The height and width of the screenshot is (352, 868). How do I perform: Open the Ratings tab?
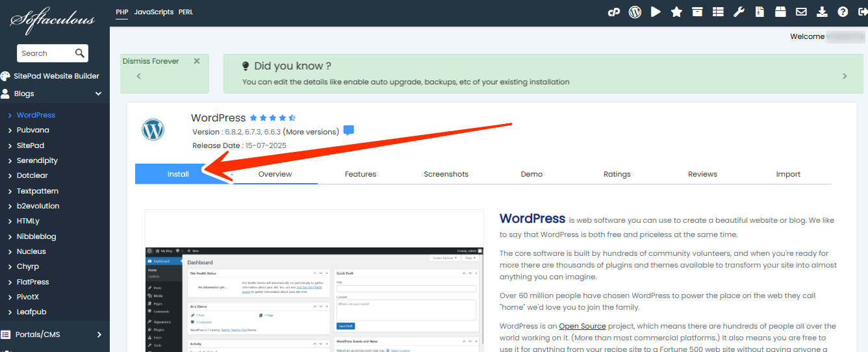coord(617,174)
